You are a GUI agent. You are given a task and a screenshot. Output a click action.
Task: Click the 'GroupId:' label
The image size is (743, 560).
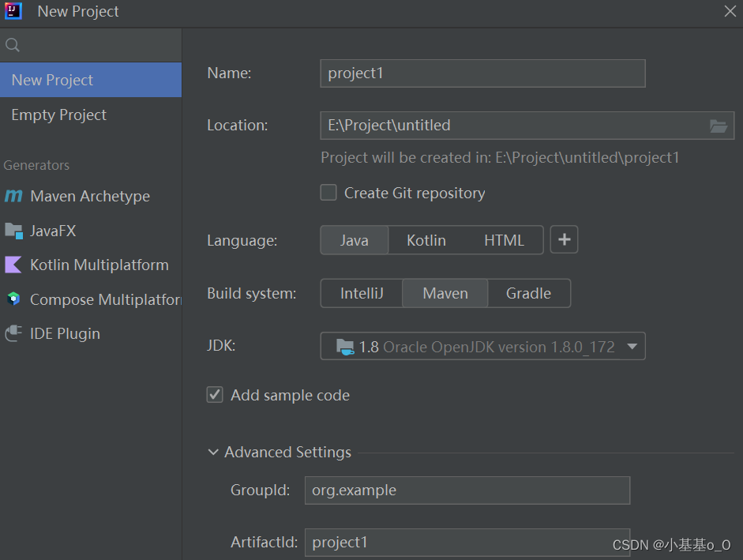coord(260,490)
